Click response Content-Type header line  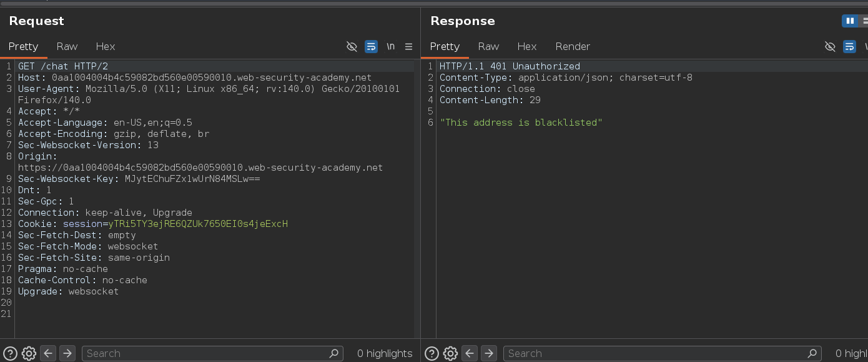point(566,78)
